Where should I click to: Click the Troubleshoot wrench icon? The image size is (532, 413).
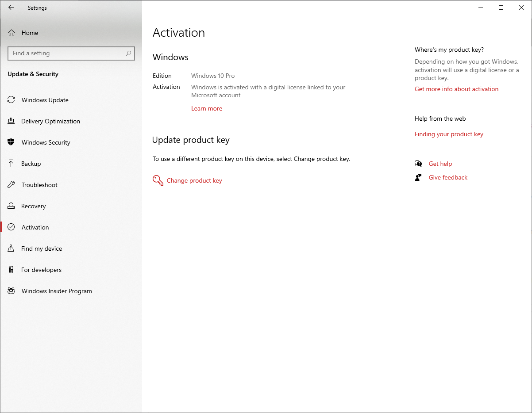click(x=12, y=185)
